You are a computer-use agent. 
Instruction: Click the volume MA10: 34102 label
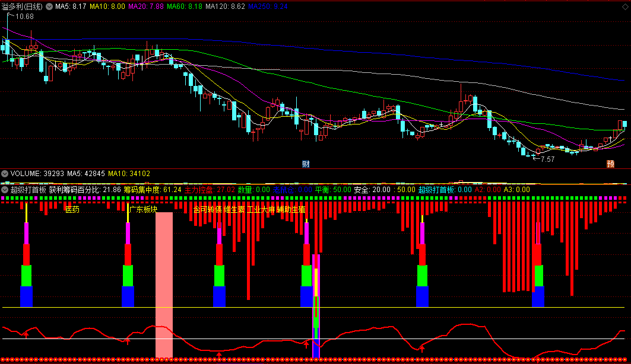point(129,174)
